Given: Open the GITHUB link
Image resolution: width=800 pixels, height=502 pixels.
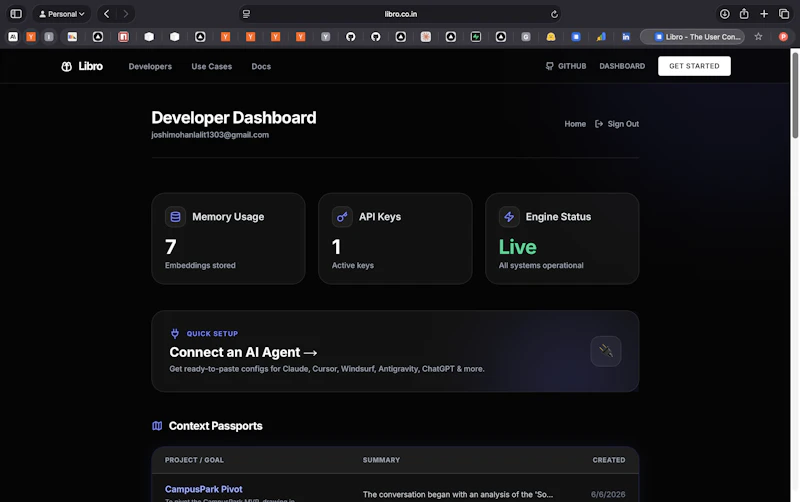Looking at the screenshot, I should tap(566, 66).
